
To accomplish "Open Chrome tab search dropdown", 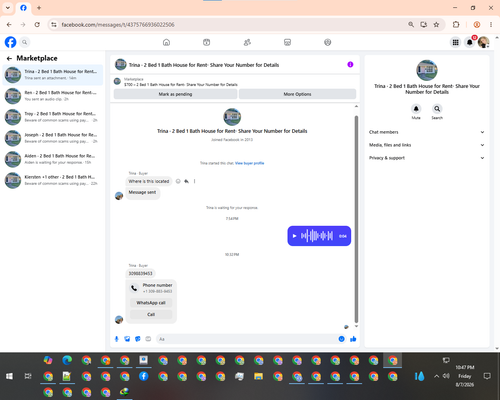I will [8, 8].
